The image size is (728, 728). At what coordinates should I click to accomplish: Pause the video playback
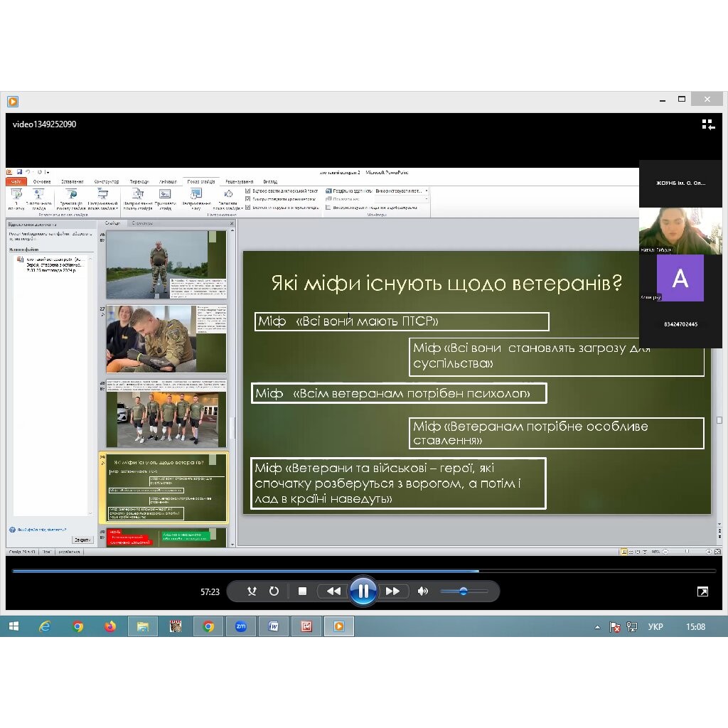coord(363,591)
